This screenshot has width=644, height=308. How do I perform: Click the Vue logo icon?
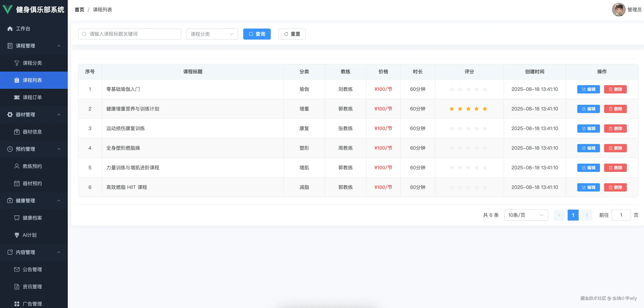click(8, 9)
